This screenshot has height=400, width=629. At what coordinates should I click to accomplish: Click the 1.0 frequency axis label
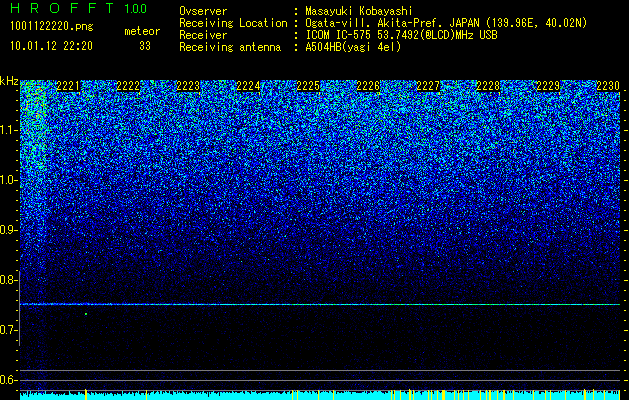click(x=7, y=180)
